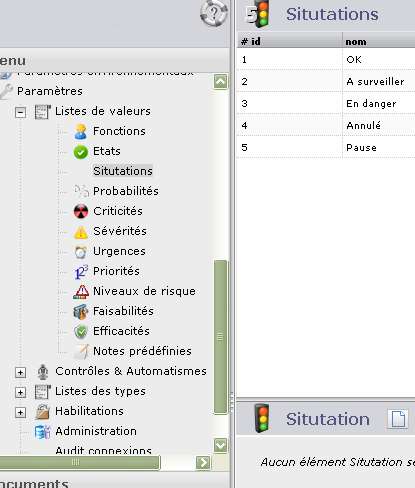Click the Fonctions person icon

point(80,131)
